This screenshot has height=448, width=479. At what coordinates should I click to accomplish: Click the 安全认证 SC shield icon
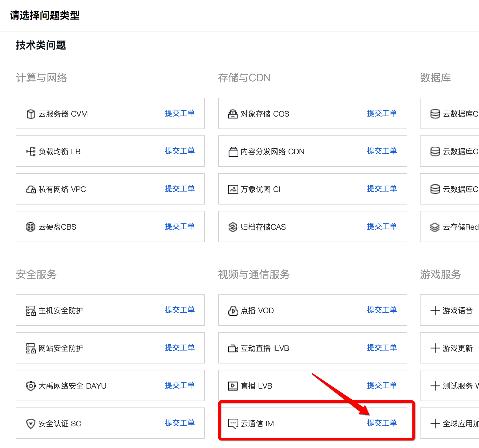pyautogui.click(x=30, y=424)
